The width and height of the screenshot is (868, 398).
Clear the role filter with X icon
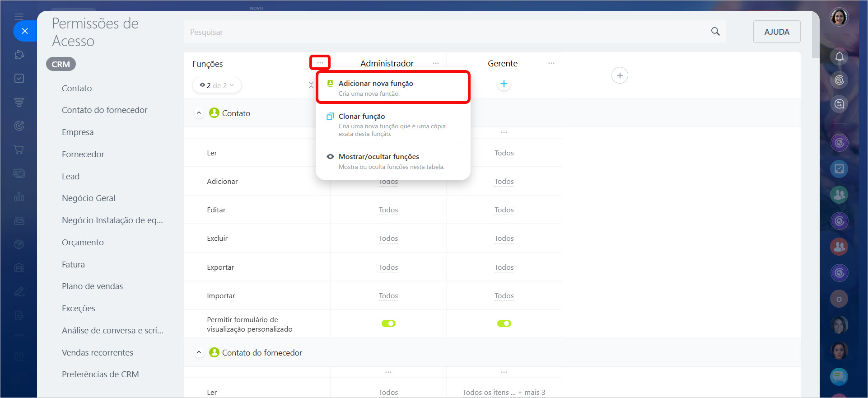311,85
